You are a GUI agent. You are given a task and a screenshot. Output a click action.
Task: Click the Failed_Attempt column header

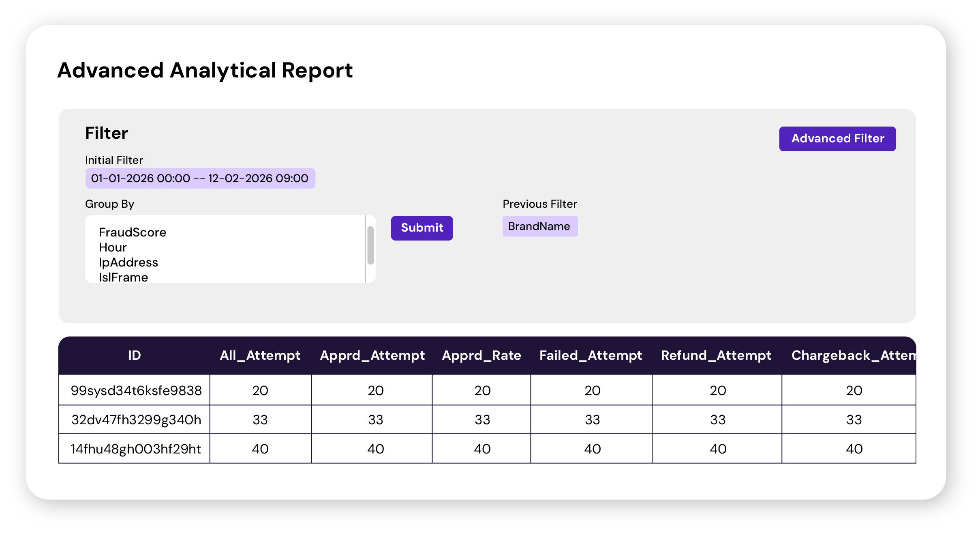coord(591,355)
